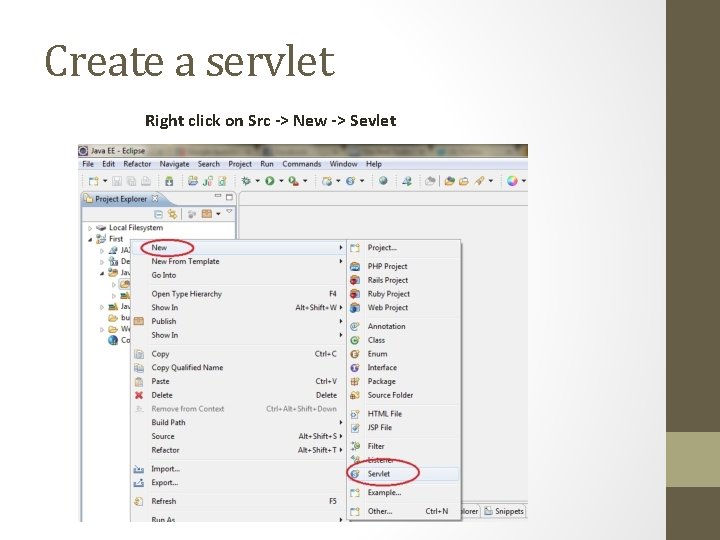Click the Ruby Project icon
Viewport: 720px width, 540px height.
pos(355,294)
